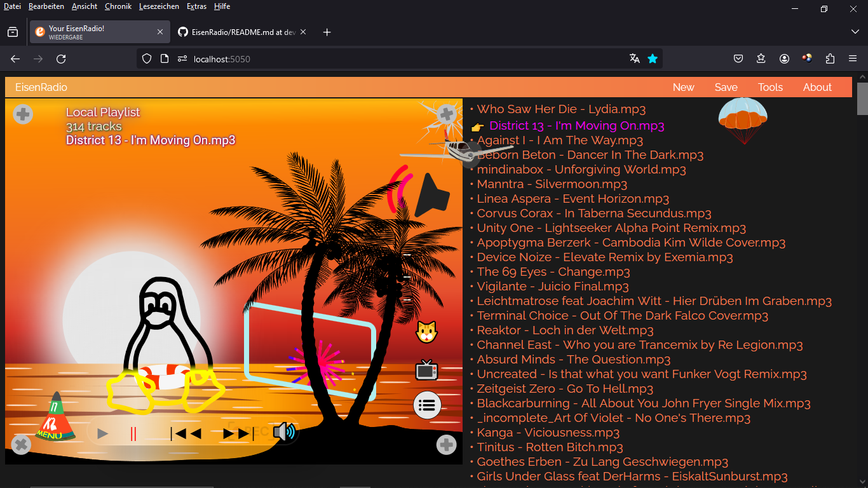This screenshot has height=488, width=868.
Task: Skip to the previous track
Action: pyautogui.click(x=186, y=434)
